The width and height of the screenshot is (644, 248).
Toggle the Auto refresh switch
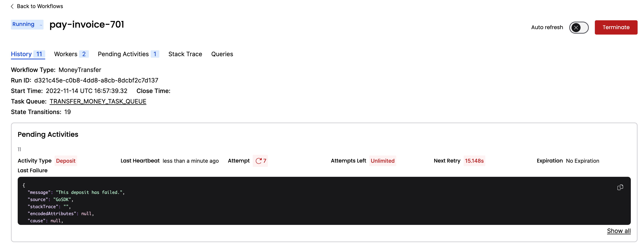pyautogui.click(x=579, y=27)
